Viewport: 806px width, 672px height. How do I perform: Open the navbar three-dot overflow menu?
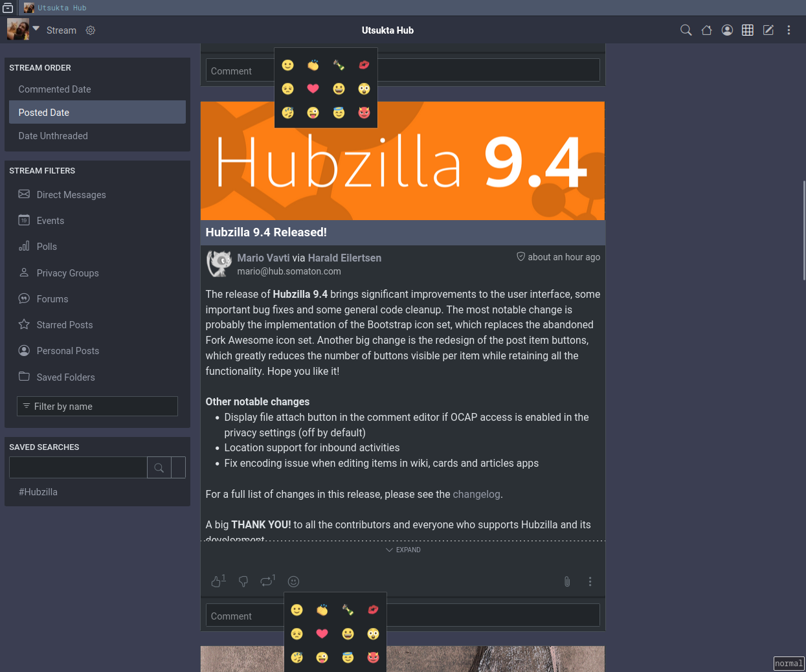(789, 30)
